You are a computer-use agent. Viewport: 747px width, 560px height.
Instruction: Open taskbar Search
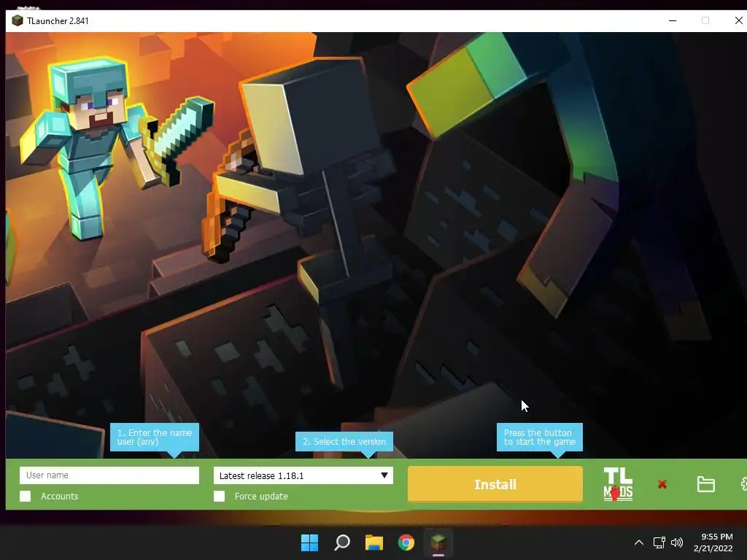[x=341, y=542]
